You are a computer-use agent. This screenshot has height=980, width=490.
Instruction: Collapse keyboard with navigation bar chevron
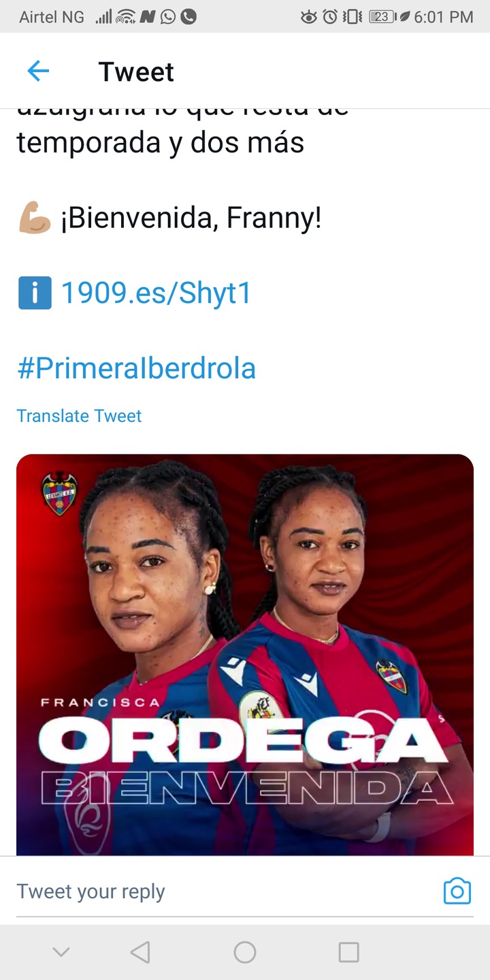[x=61, y=952]
